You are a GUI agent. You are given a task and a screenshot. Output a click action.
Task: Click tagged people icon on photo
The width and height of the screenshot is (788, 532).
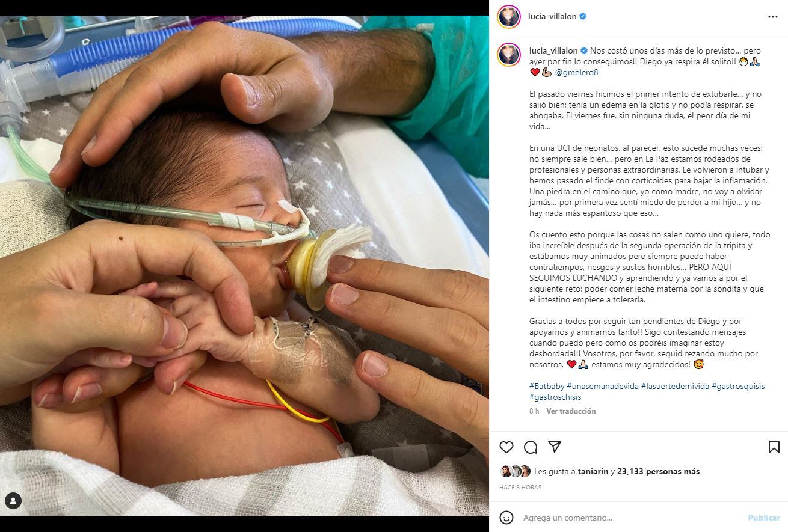[x=13, y=501]
